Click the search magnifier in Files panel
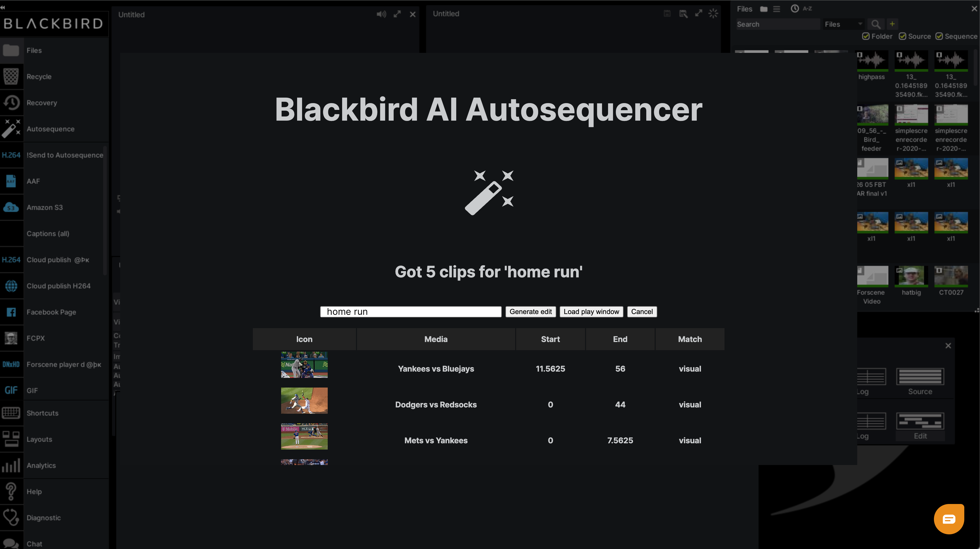Image resolution: width=980 pixels, height=549 pixels. click(876, 24)
